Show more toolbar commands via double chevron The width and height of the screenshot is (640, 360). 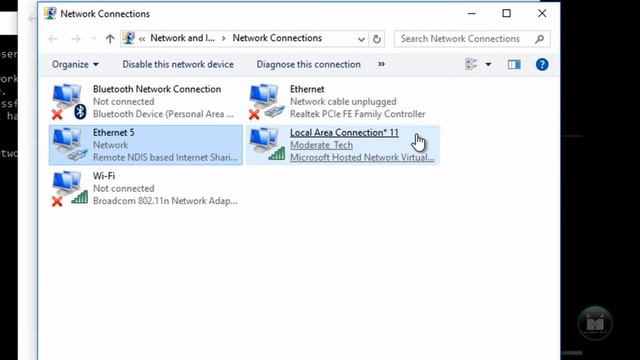pos(381,64)
